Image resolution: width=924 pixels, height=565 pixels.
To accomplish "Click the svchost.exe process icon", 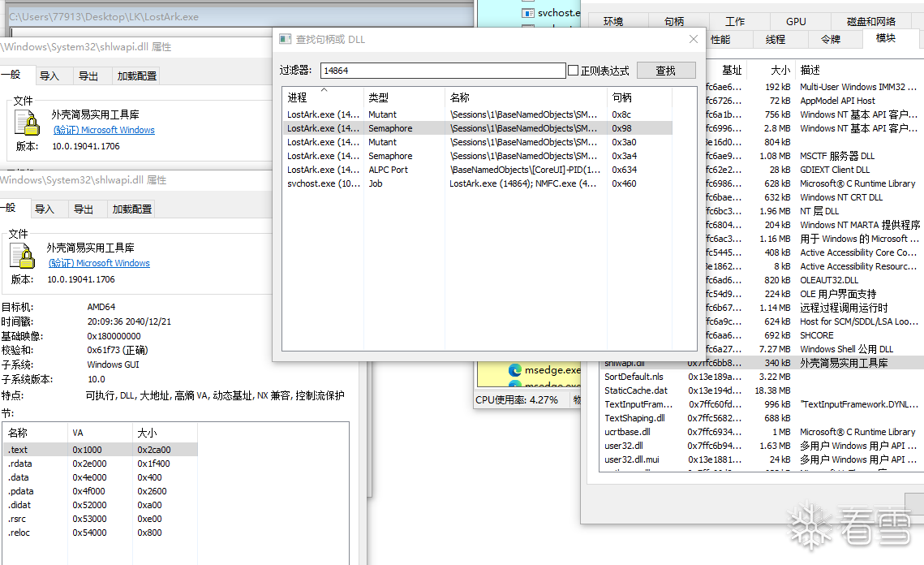I will 528,12.
